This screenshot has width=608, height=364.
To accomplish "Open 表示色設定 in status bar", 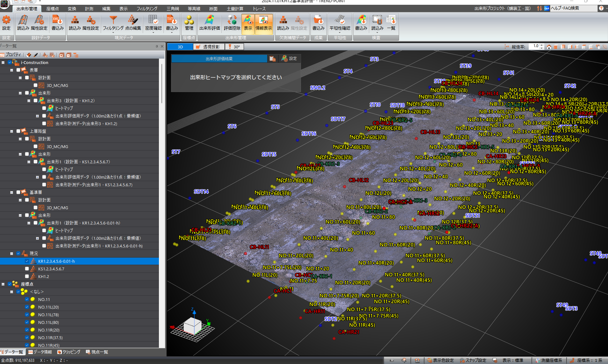I will (x=440, y=360).
